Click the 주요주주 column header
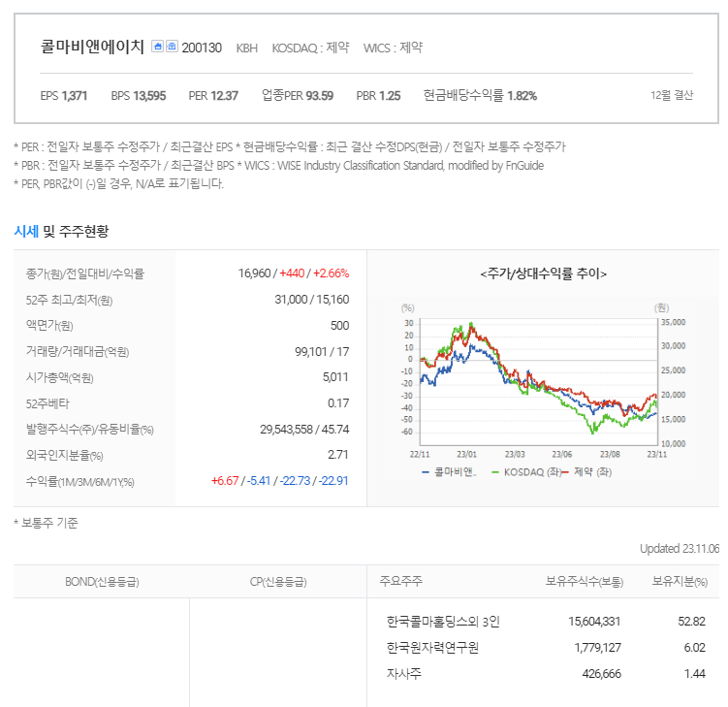Screen dimensions: 728x707 coord(400,581)
